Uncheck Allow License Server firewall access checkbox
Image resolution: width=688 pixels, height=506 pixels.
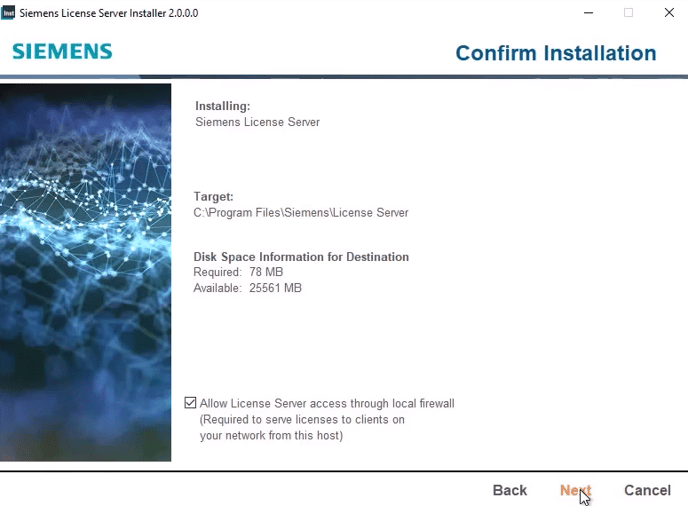pos(190,403)
